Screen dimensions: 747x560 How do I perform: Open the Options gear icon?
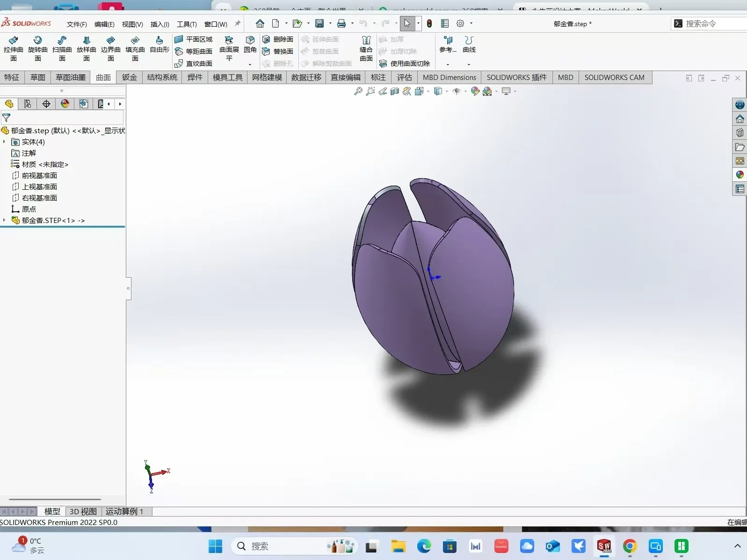460,23
